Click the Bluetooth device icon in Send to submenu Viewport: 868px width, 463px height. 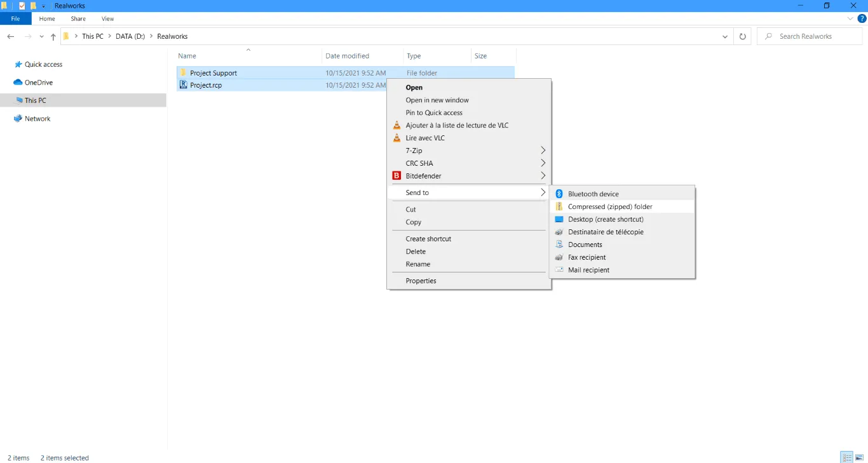(x=559, y=194)
